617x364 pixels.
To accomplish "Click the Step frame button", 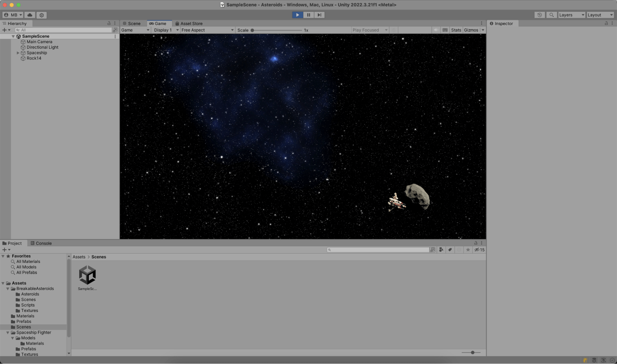I will click(319, 15).
